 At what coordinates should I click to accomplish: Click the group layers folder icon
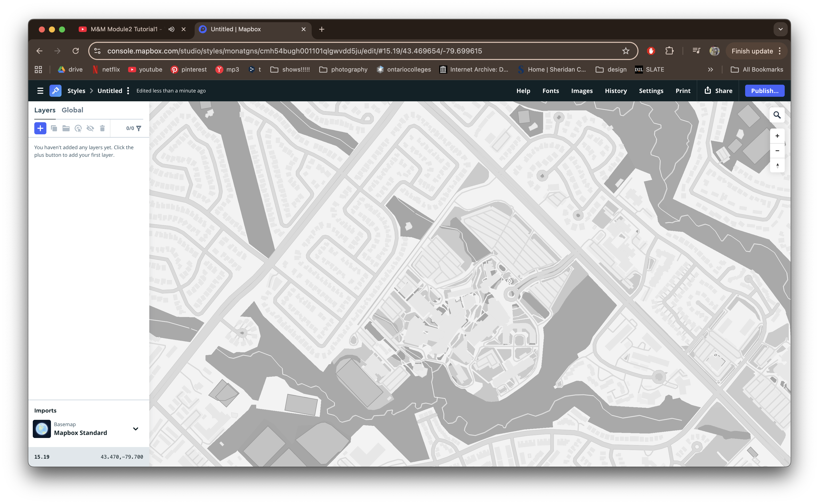(66, 128)
